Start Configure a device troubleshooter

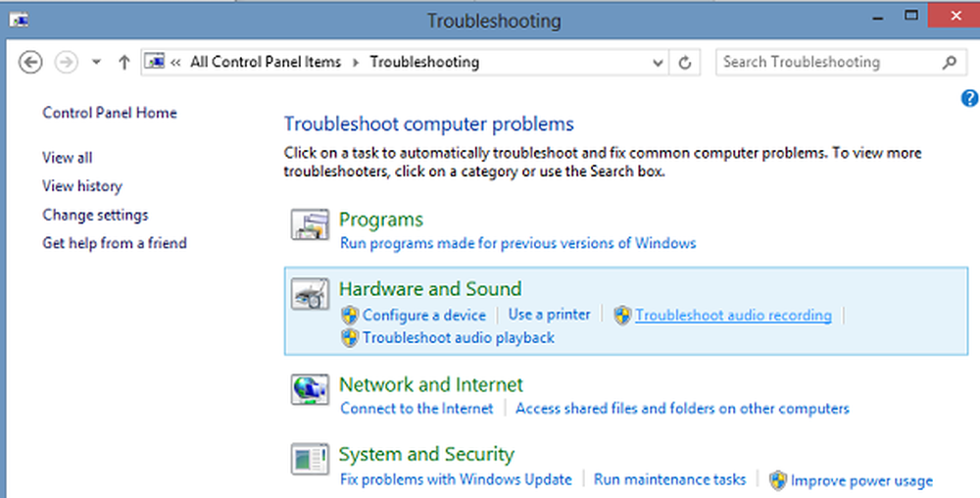[424, 315]
